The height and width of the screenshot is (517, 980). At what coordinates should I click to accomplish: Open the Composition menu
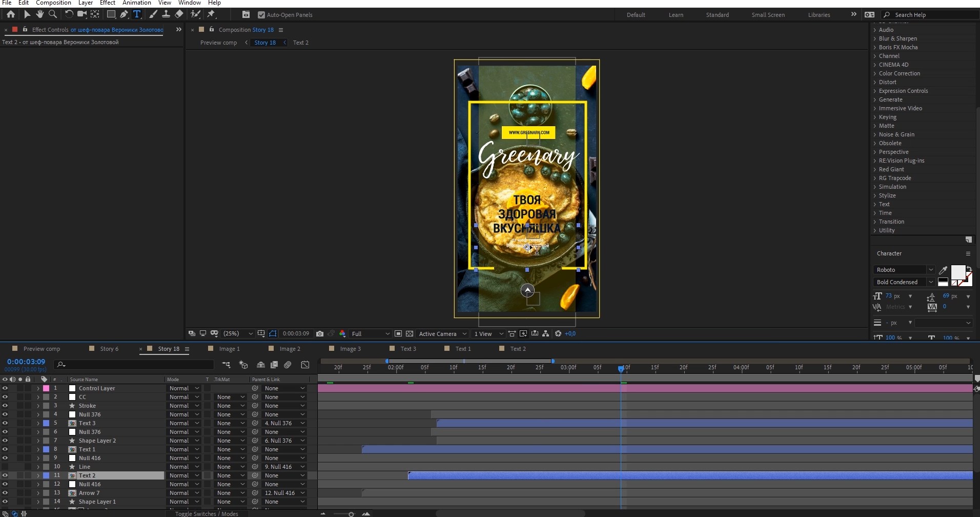(53, 3)
